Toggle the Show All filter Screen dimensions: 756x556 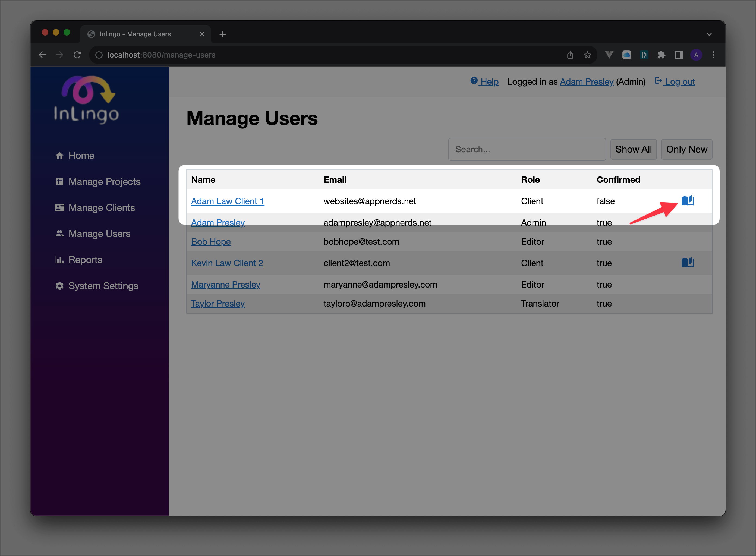pyautogui.click(x=633, y=149)
